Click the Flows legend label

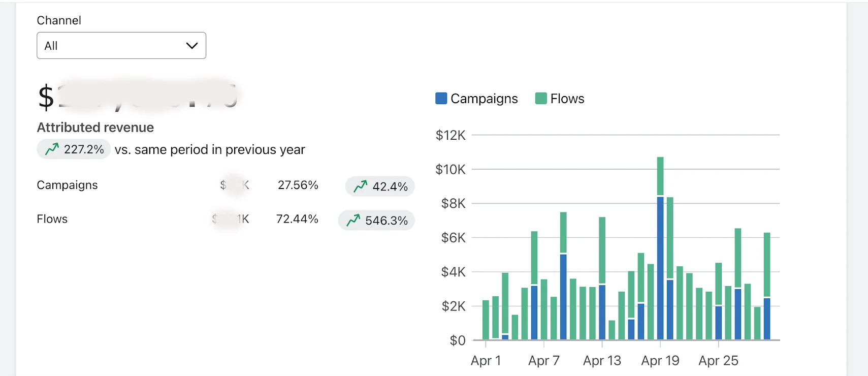pos(567,99)
